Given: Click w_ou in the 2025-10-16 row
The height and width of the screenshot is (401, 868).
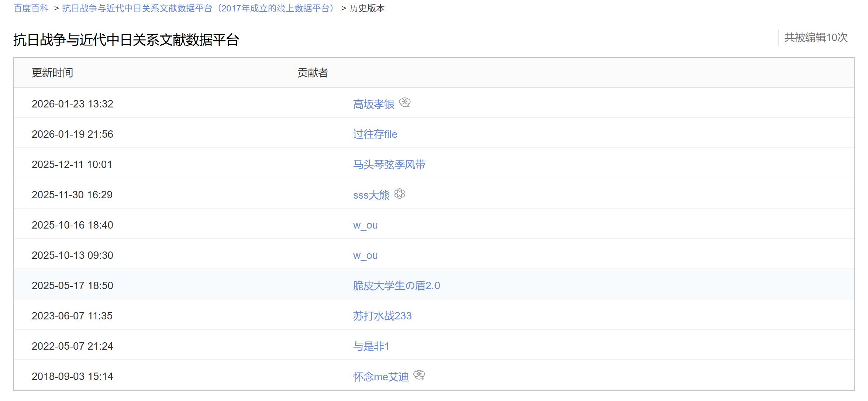Looking at the screenshot, I should 365,225.
